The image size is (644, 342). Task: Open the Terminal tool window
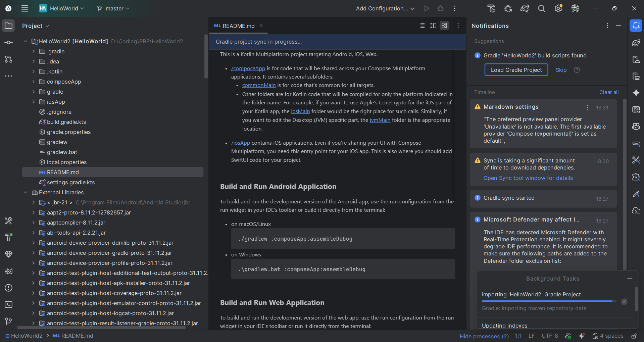[9, 305]
